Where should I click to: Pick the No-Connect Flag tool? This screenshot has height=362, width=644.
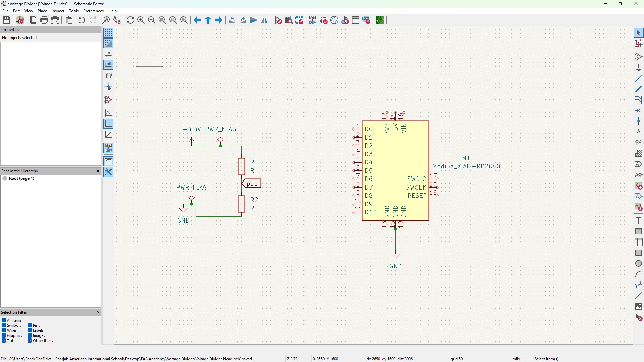click(638, 110)
